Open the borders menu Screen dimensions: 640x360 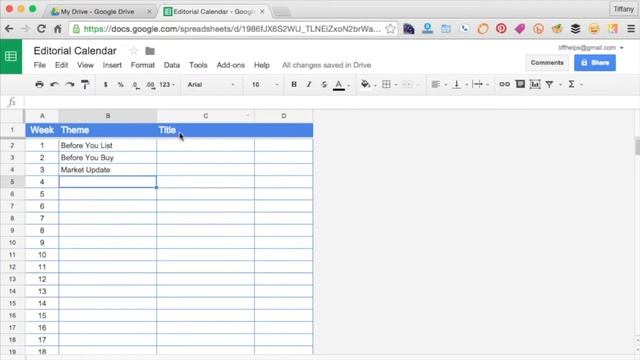(x=386, y=84)
